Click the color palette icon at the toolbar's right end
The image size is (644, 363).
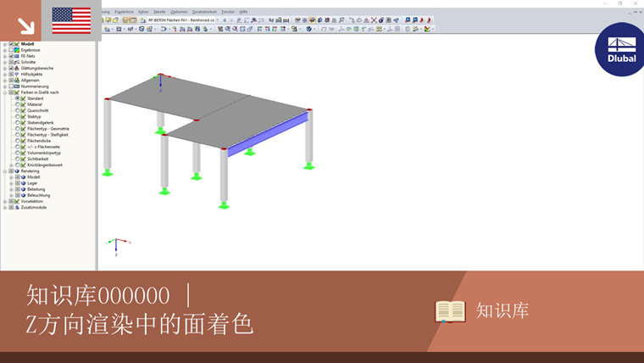point(428,29)
